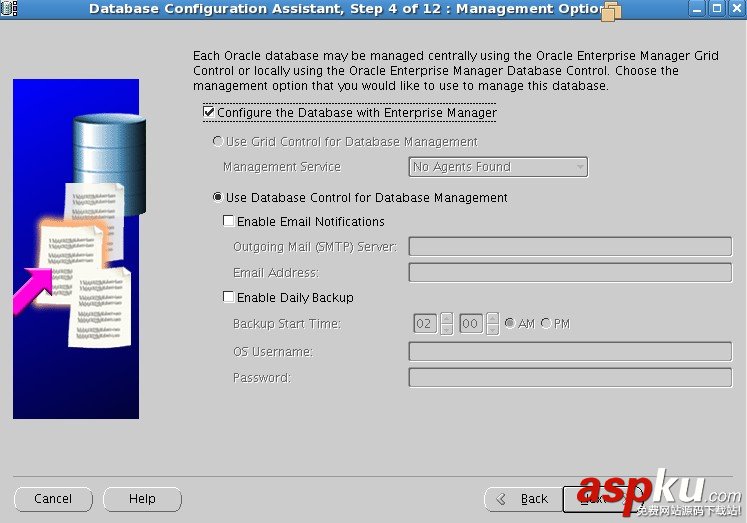The width and height of the screenshot is (747, 523).
Task: Click the Outgoing Mail (SMTP) Server field
Action: point(570,246)
